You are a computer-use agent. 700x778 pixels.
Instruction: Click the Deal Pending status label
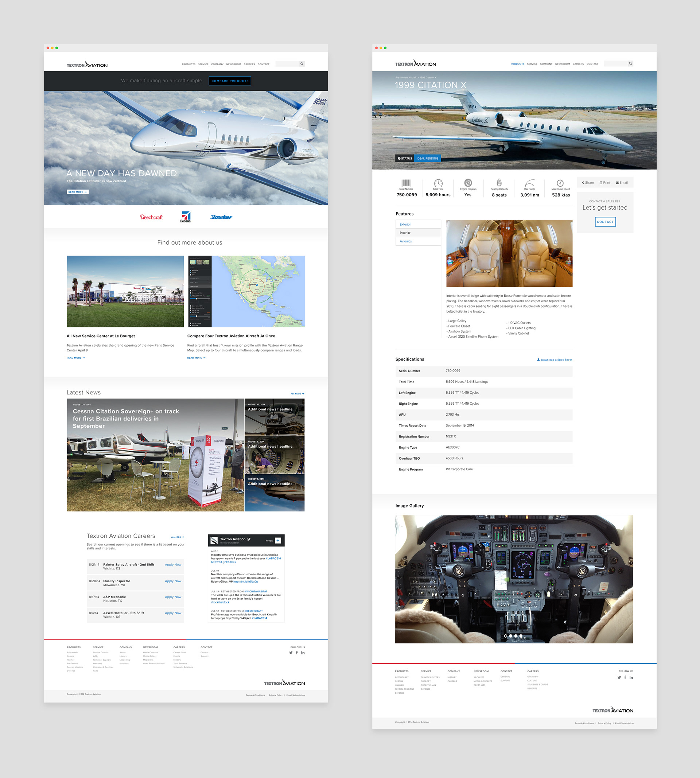point(428,159)
